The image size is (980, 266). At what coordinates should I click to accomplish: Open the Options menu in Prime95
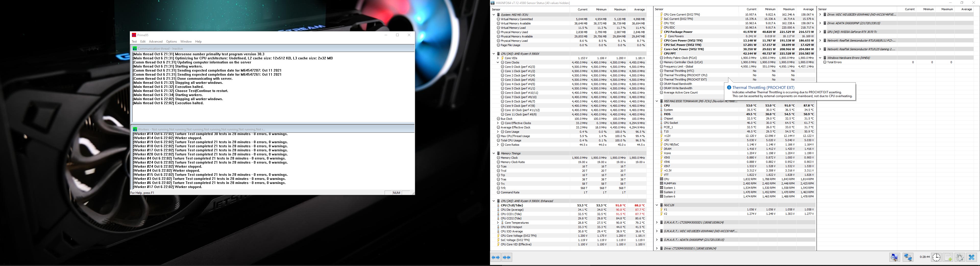point(171,42)
